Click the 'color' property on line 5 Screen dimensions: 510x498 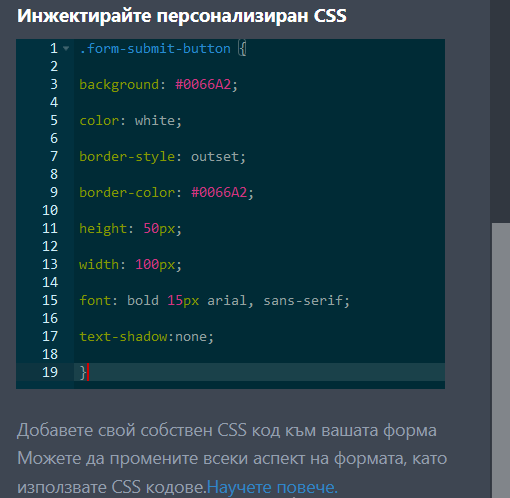pos(99,121)
